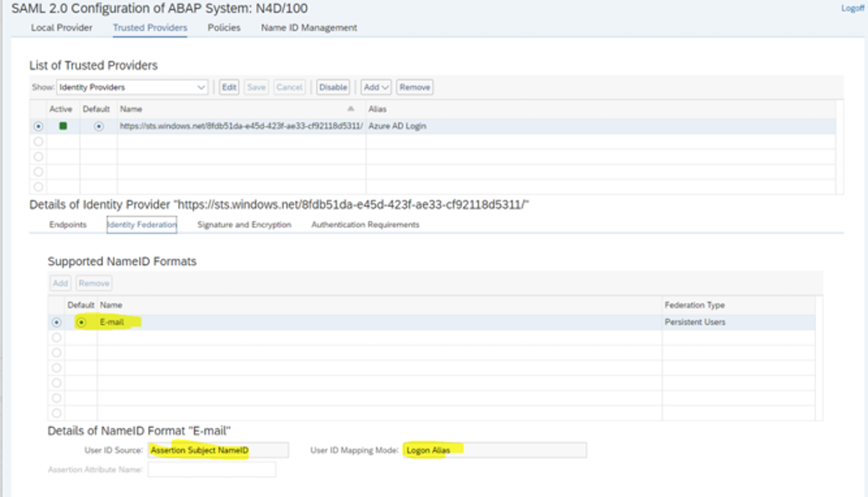
Task: Expand the Add dropdown in provider toolbar
Action: [376, 87]
